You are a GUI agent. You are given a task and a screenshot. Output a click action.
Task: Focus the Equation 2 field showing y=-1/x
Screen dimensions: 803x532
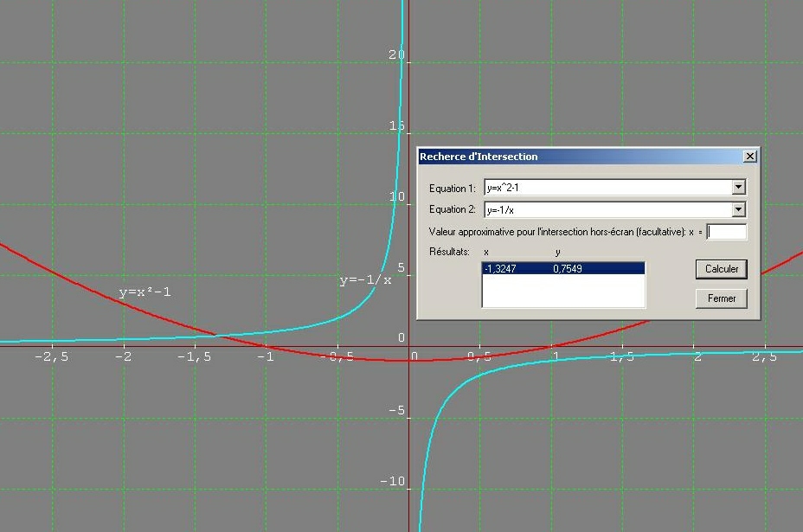606,209
